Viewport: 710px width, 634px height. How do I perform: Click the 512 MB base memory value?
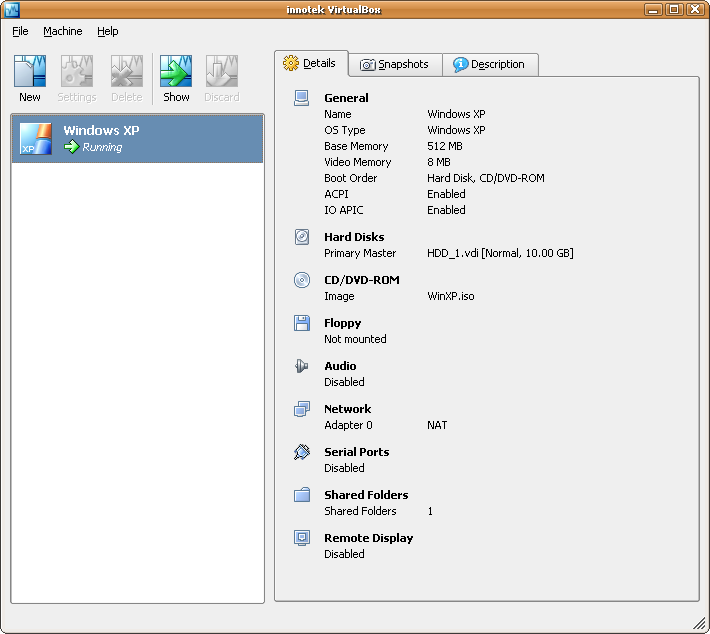[445, 146]
